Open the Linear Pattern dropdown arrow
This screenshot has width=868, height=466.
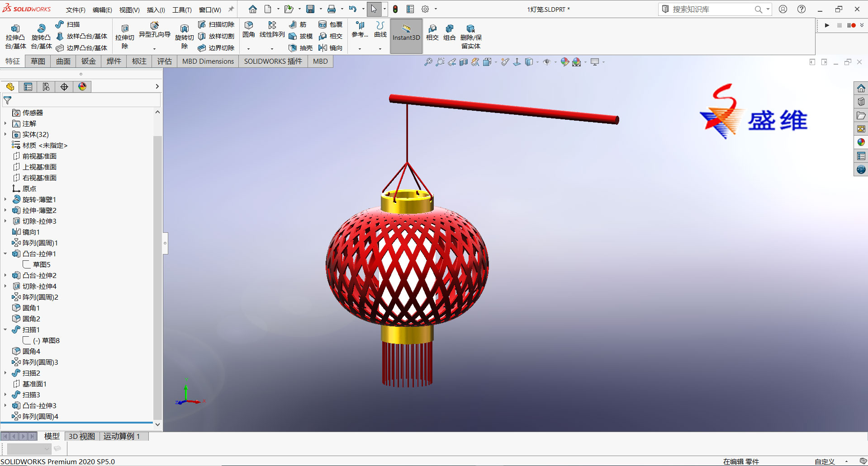(272, 49)
